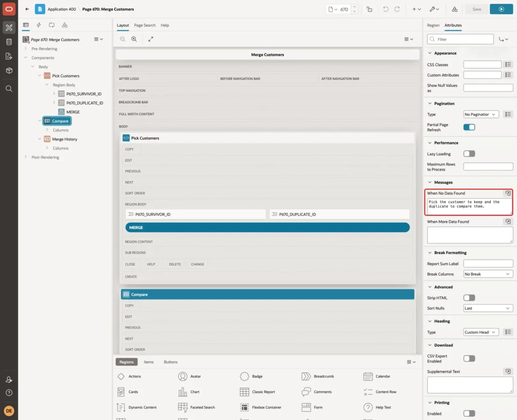Open SQL Workshop database icon
517x420 pixels.
pos(9,42)
